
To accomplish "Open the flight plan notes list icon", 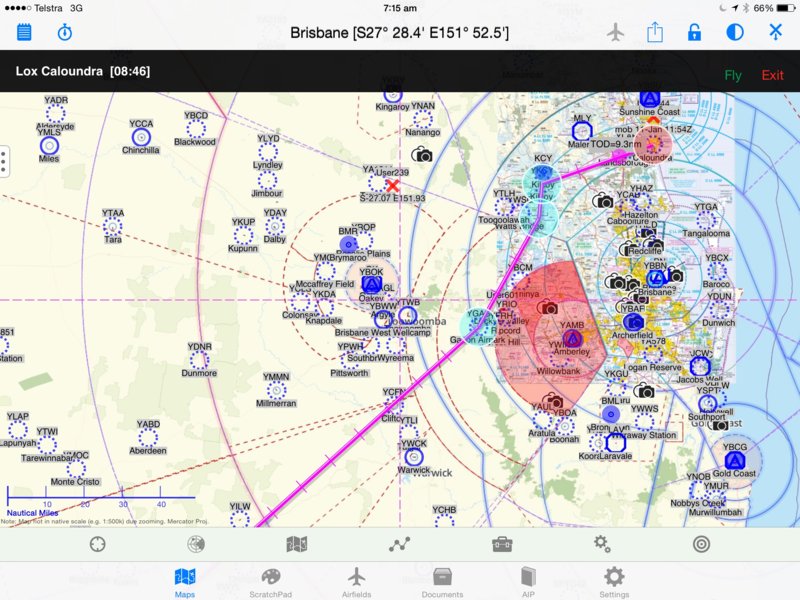I will pos(24,33).
